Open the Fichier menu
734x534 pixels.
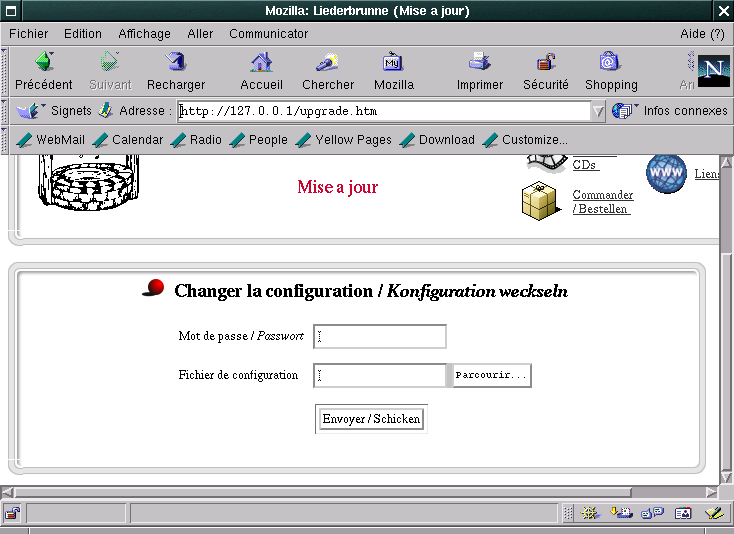pyautogui.click(x=28, y=33)
